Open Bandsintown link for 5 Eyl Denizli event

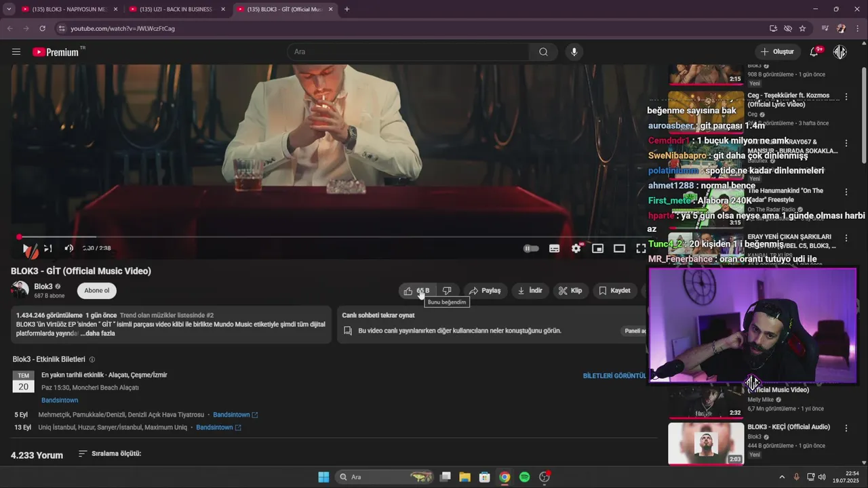click(x=235, y=415)
